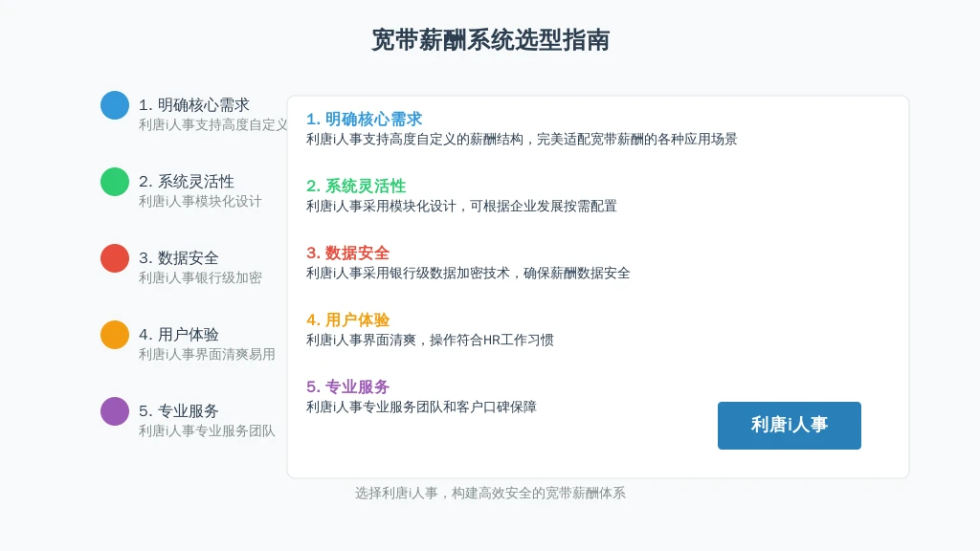Click the red heading 3. 数据安全
Screen dimensions: 980x551
coord(348,253)
